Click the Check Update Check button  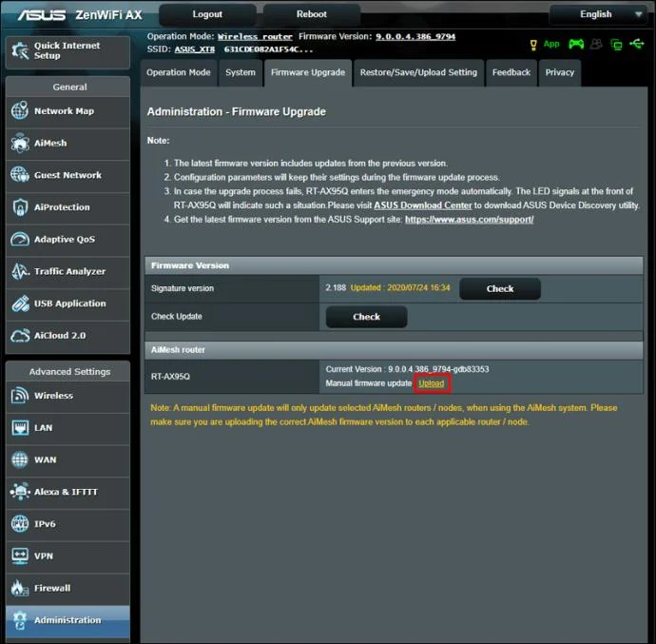(366, 317)
